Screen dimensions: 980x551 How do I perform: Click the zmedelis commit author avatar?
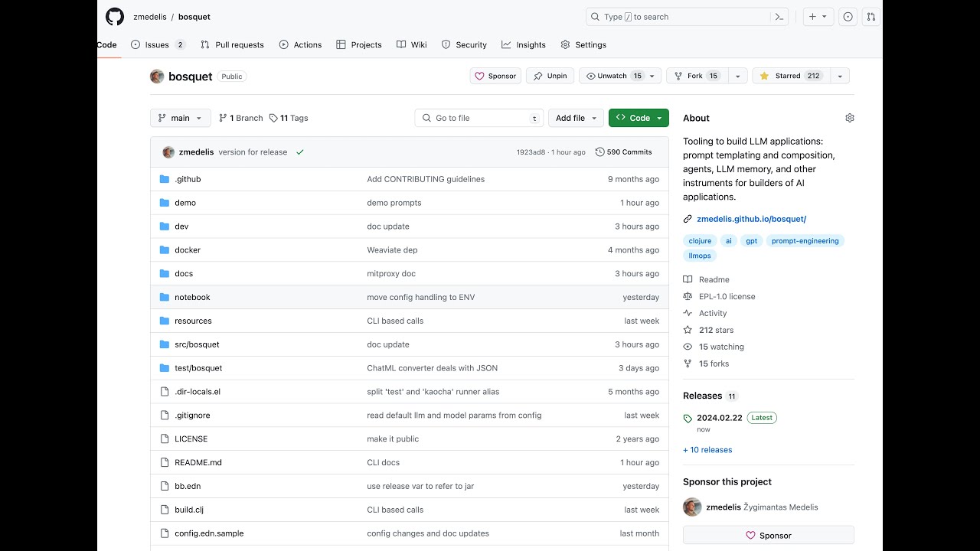168,152
